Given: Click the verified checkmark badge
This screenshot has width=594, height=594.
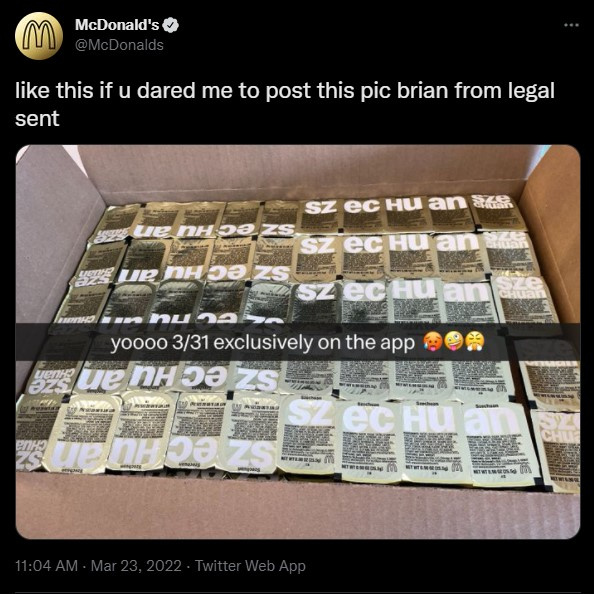Looking at the screenshot, I should click(170, 25).
